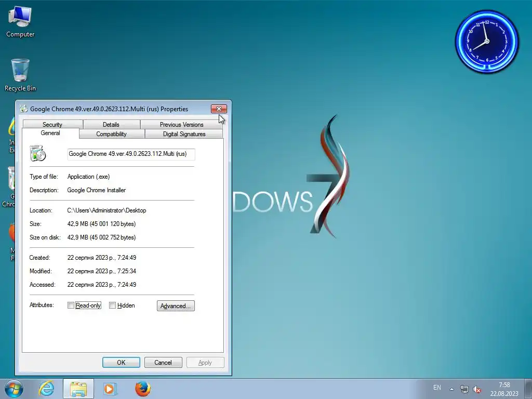The height and width of the screenshot is (399, 532).
Task: Select the Recycle Bin desktop icon
Action: pos(20,75)
